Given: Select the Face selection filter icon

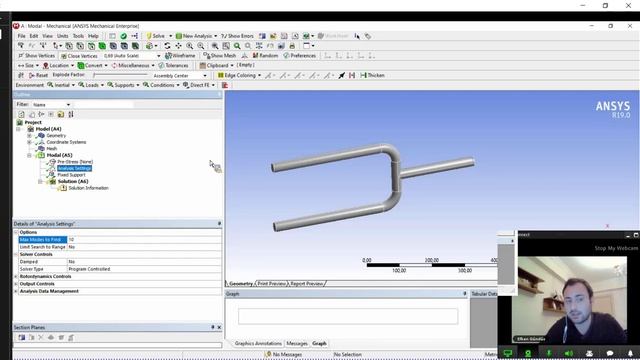Looking at the screenshot, I should pyautogui.click(x=91, y=46).
